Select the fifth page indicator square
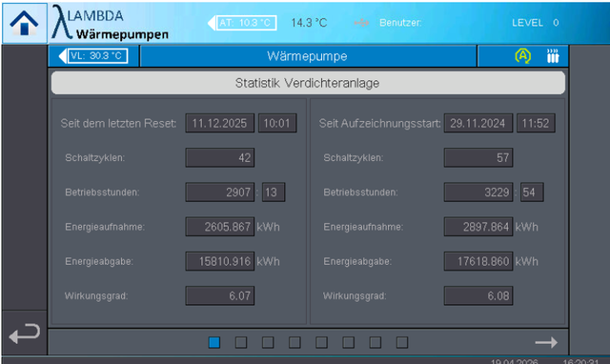This screenshot has height=364, width=610. [321, 342]
